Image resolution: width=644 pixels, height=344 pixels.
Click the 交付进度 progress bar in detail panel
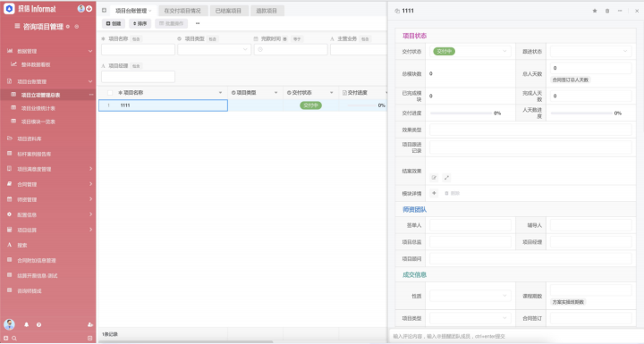[x=461, y=113]
